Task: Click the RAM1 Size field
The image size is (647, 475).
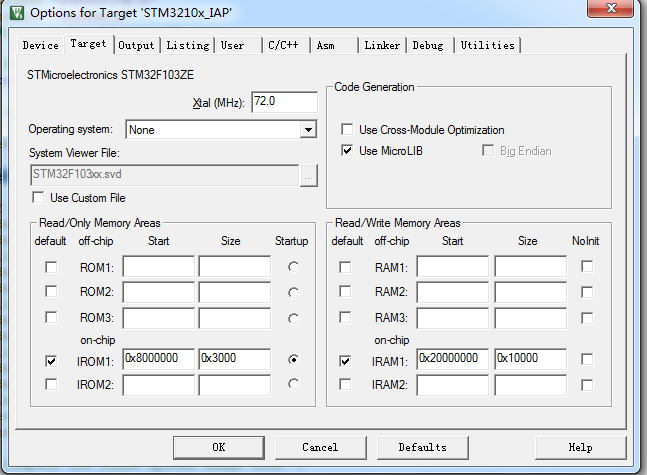Action: tap(531, 267)
